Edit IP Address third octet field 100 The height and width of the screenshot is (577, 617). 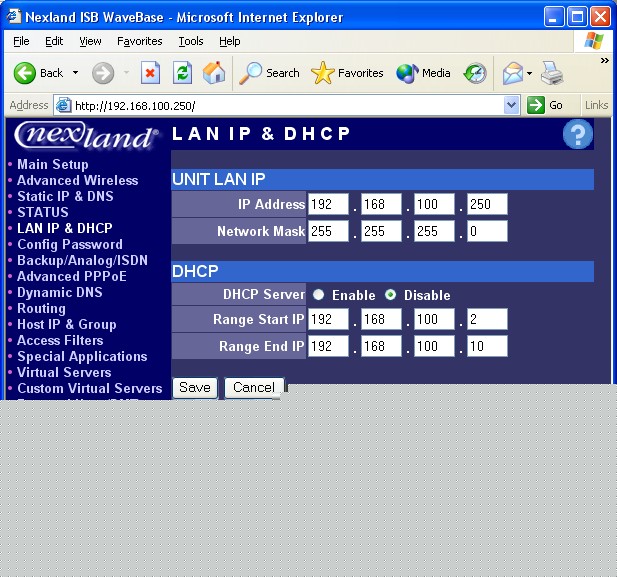point(434,204)
